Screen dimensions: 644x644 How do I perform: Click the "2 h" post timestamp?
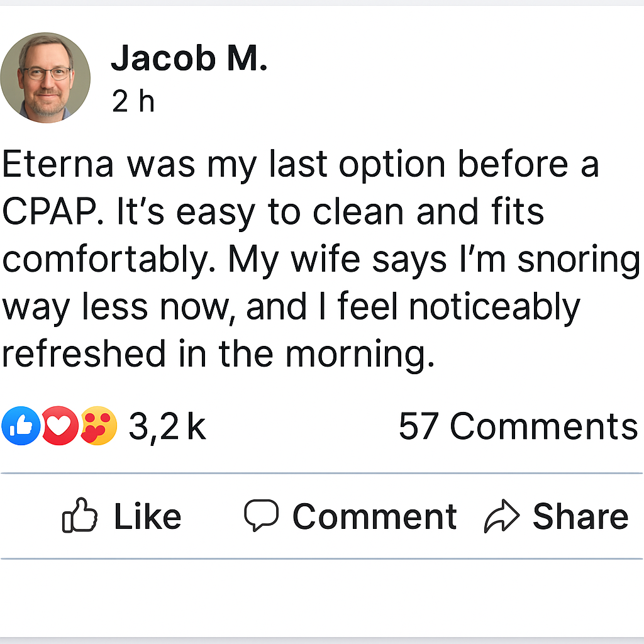point(133,101)
